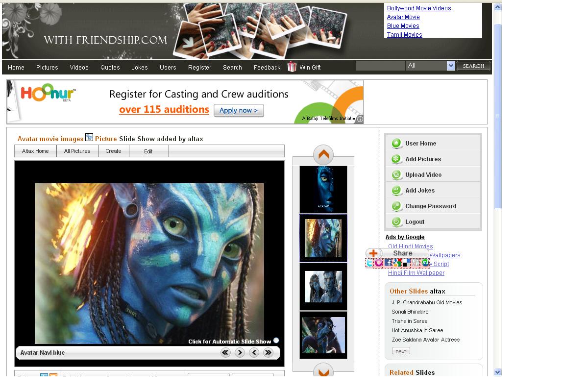The width and height of the screenshot is (588, 392).
Task: Open the Zoe Saldana Avatar Actress link
Action: tap(426, 340)
